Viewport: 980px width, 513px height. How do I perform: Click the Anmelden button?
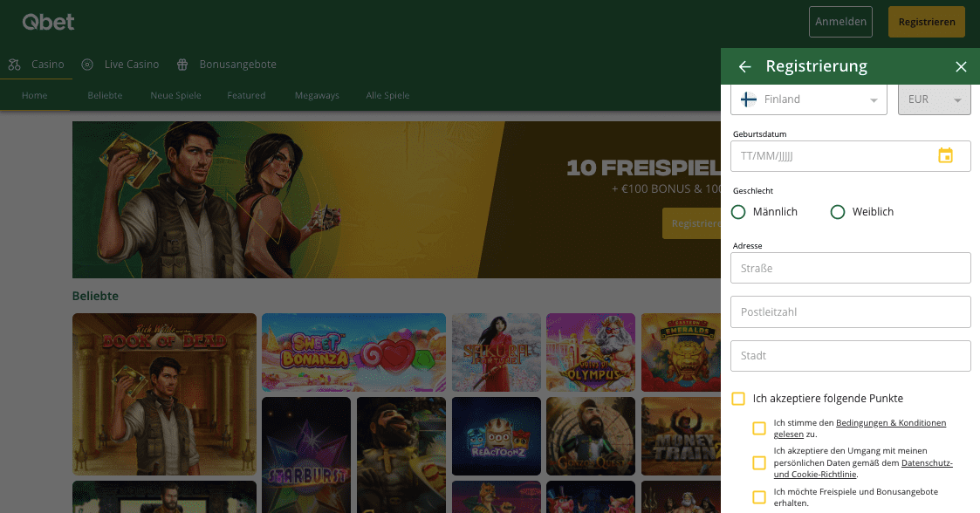[840, 22]
